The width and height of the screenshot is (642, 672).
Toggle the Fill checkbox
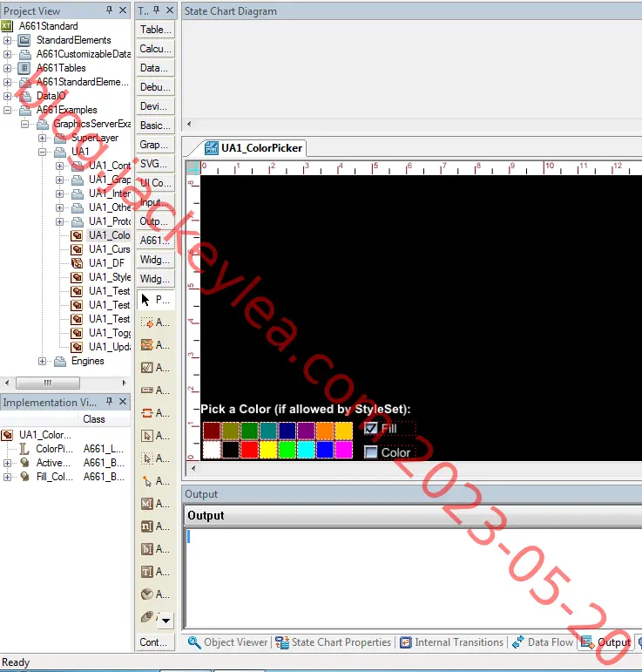[370, 428]
